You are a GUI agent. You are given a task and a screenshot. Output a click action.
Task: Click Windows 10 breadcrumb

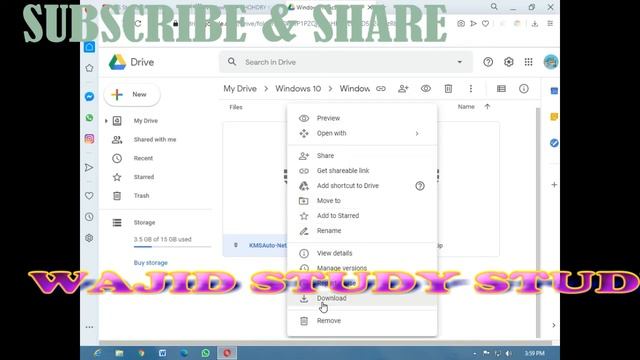pos(298,89)
